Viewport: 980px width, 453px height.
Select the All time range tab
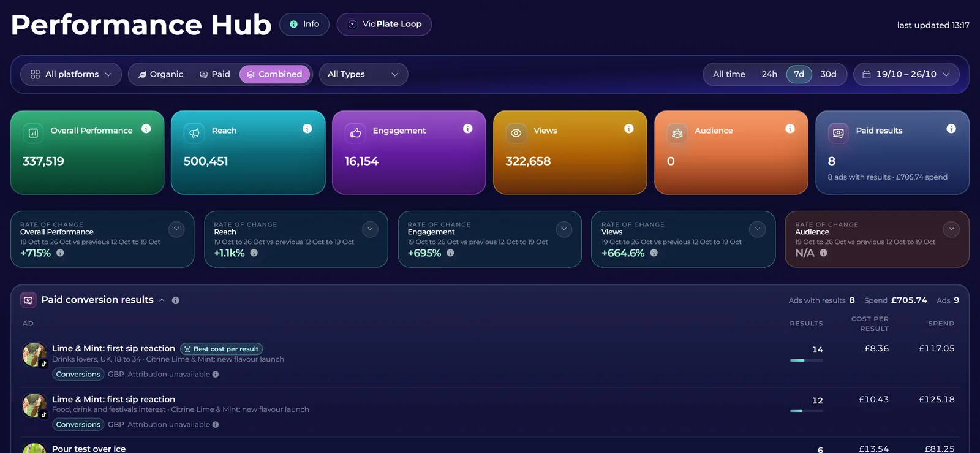(x=729, y=74)
